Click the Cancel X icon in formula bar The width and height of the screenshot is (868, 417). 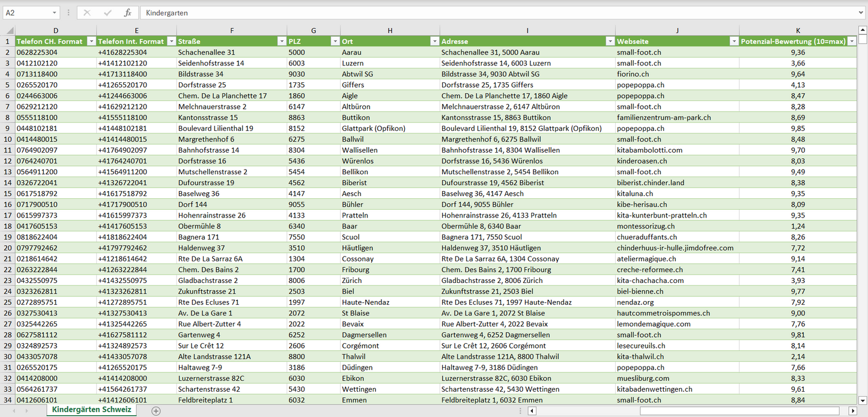pyautogui.click(x=87, y=13)
